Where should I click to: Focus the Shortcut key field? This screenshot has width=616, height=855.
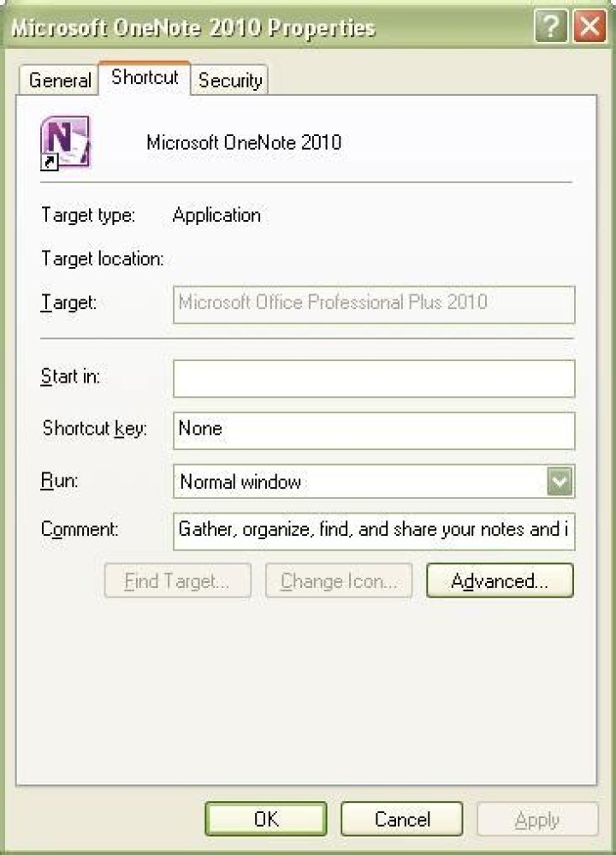click(374, 430)
